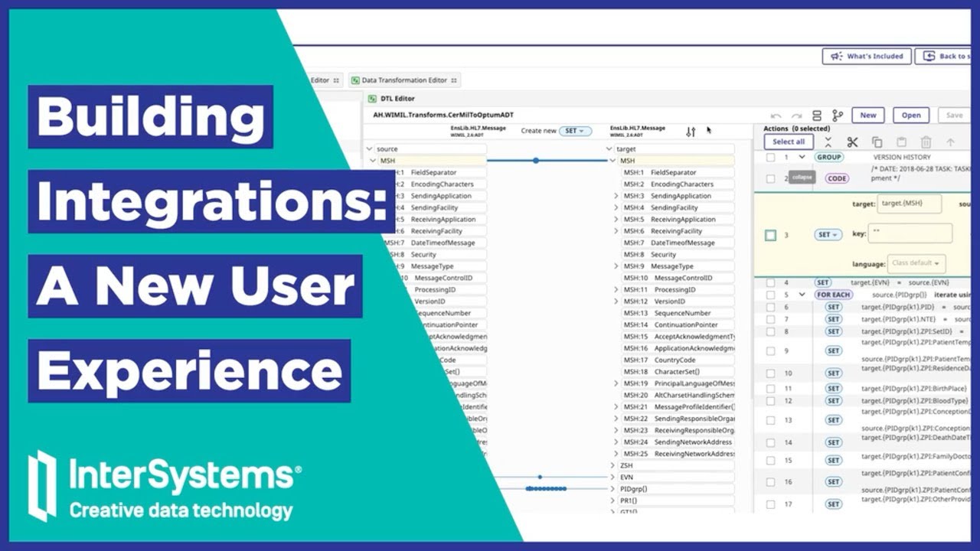Copy selected actions icon
The image size is (980, 551).
coord(877,142)
